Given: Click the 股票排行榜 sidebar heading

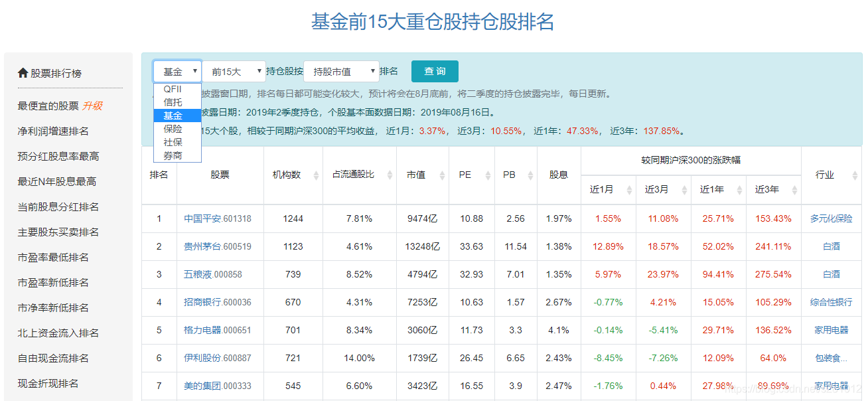Looking at the screenshot, I should [x=56, y=73].
